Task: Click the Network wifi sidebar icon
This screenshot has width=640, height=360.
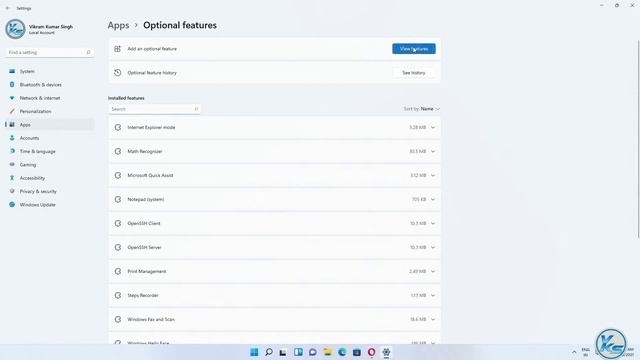Action: tap(12, 98)
